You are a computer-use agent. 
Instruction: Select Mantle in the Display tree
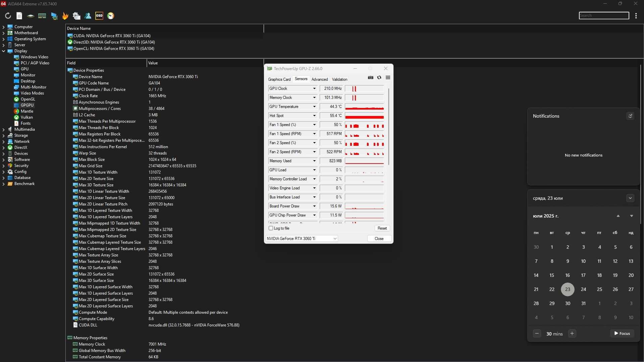click(27, 111)
